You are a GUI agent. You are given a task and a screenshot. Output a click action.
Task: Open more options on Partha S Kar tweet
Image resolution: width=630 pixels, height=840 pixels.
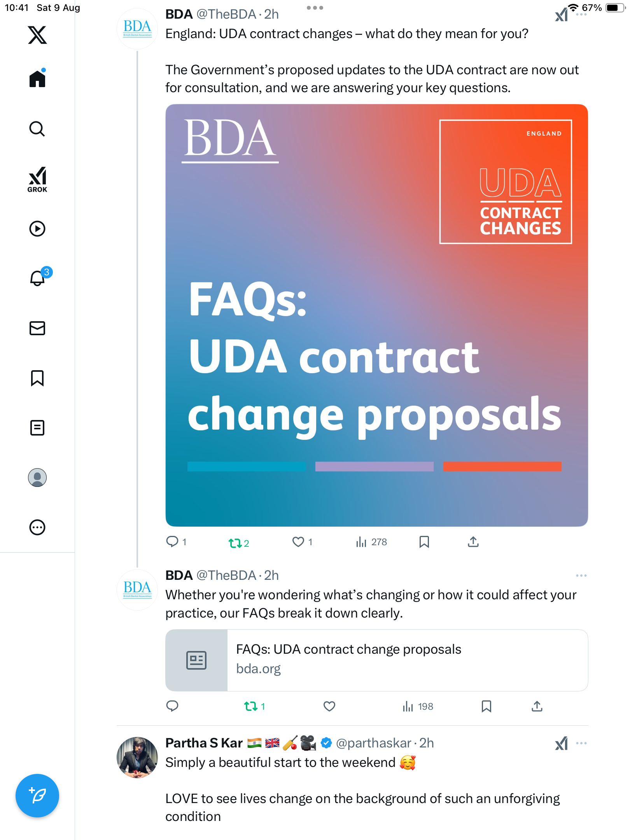coord(581,743)
